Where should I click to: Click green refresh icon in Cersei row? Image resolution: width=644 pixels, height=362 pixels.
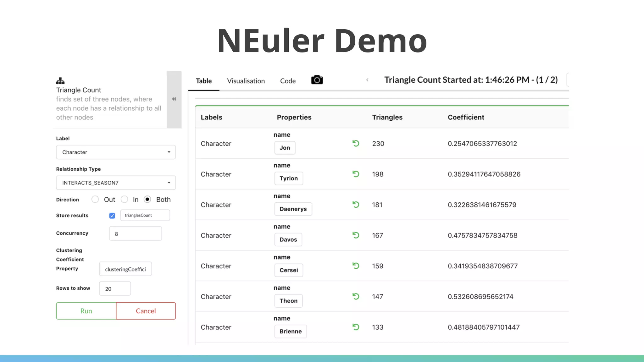point(356,266)
